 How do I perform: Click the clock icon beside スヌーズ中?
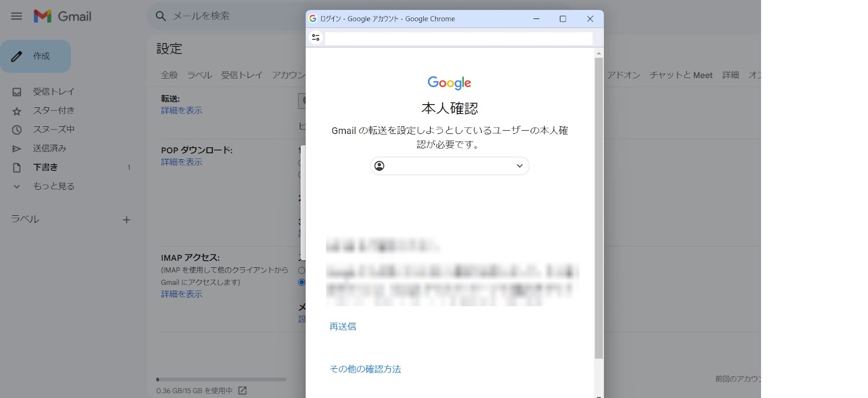click(x=17, y=130)
